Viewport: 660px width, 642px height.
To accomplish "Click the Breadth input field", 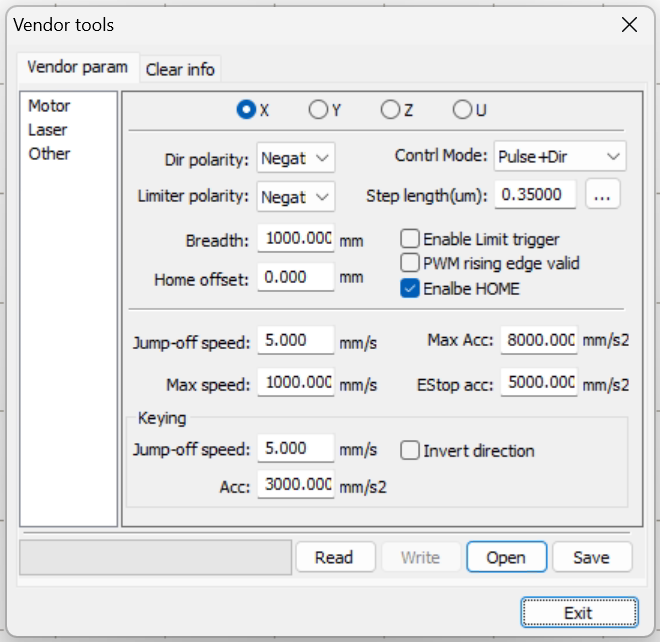I will point(296,240).
